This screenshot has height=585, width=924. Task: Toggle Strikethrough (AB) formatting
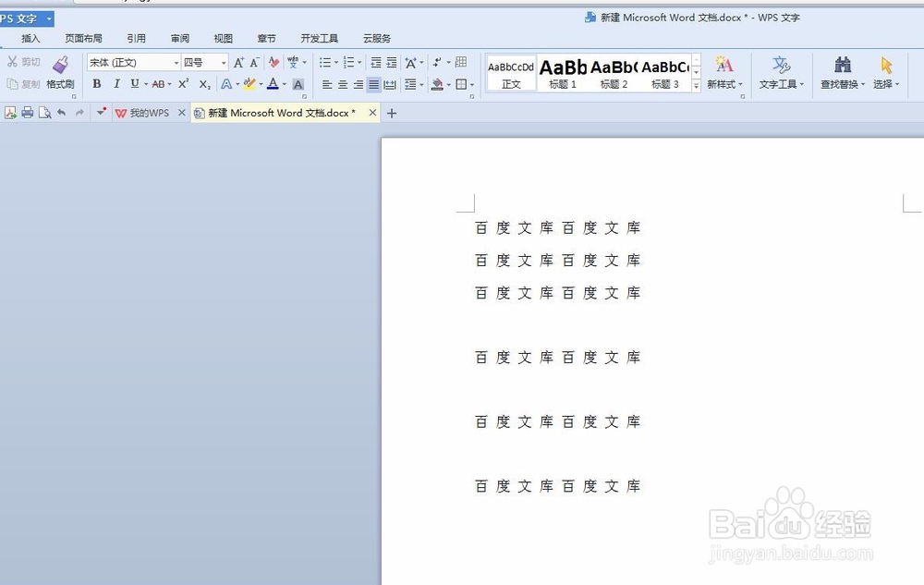click(x=159, y=84)
